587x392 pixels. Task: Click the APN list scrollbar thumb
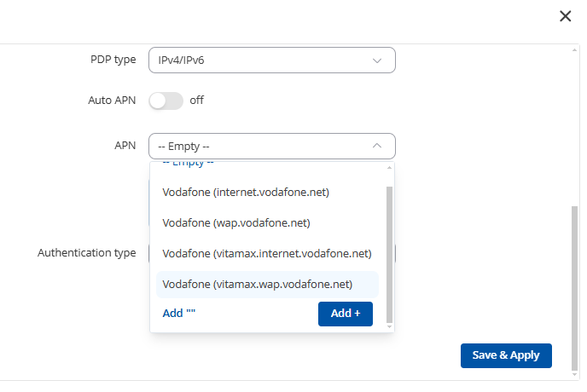point(389,254)
